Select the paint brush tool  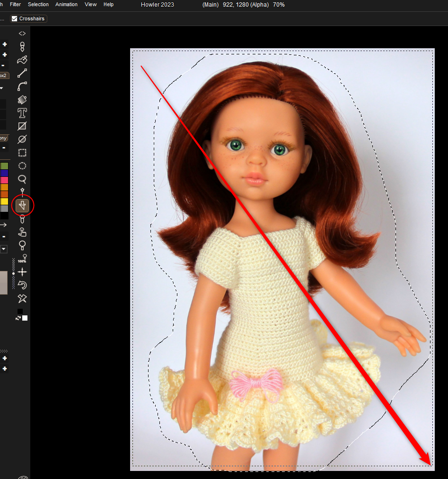click(x=22, y=60)
